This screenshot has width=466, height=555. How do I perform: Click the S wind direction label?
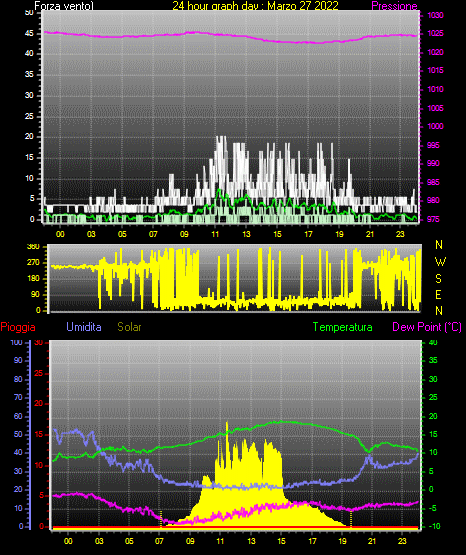point(438,279)
